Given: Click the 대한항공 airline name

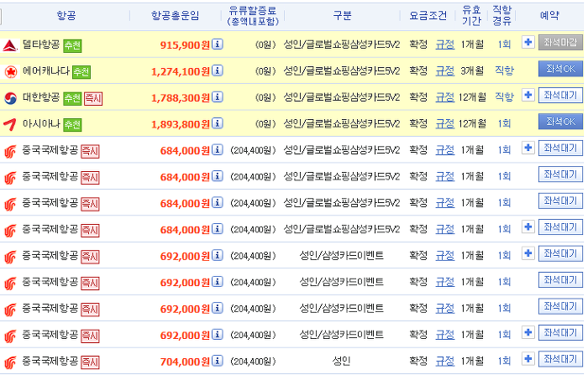Looking at the screenshot, I should [41, 97].
